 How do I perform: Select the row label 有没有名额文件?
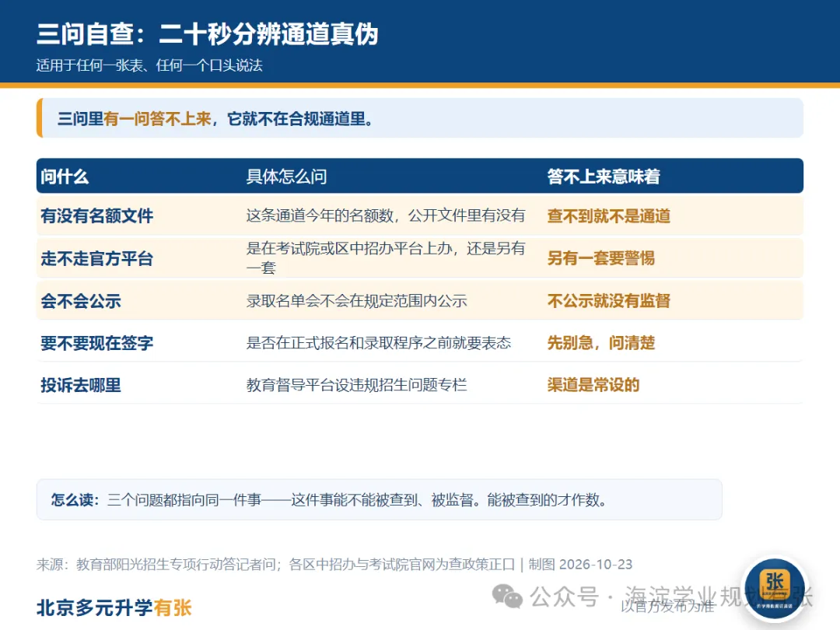pos(97,216)
